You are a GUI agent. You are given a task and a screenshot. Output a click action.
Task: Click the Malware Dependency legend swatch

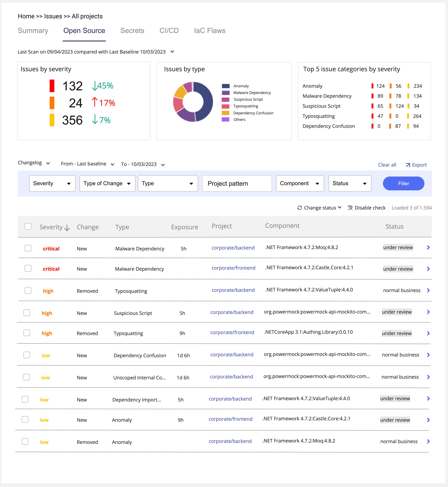[x=226, y=93]
